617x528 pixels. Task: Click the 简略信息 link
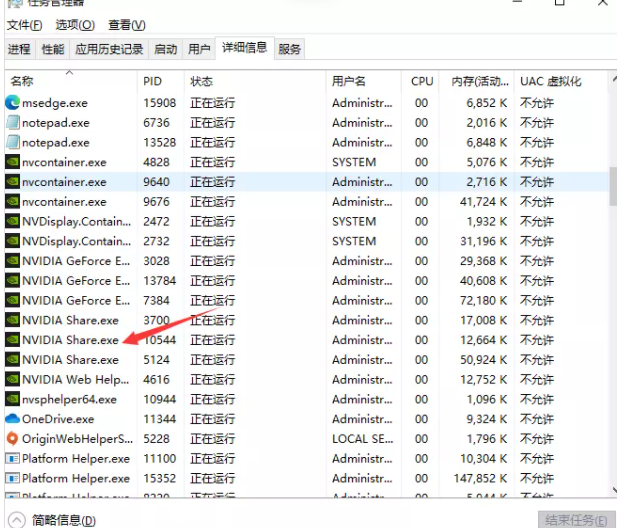64,520
